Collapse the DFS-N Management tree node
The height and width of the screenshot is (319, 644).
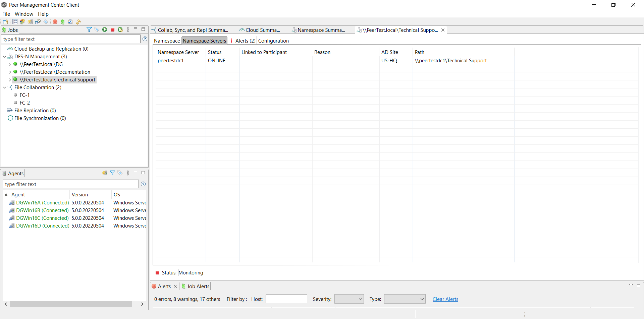[5, 57]
